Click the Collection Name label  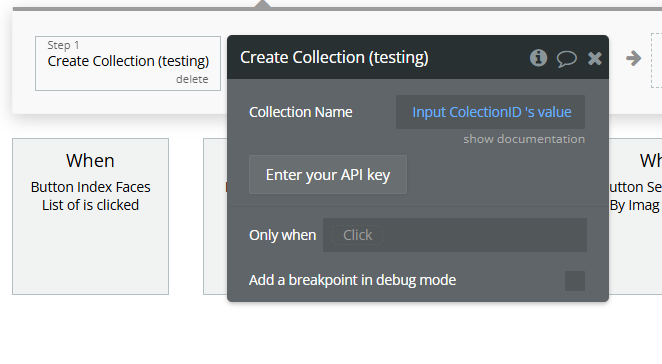point(301,112)
